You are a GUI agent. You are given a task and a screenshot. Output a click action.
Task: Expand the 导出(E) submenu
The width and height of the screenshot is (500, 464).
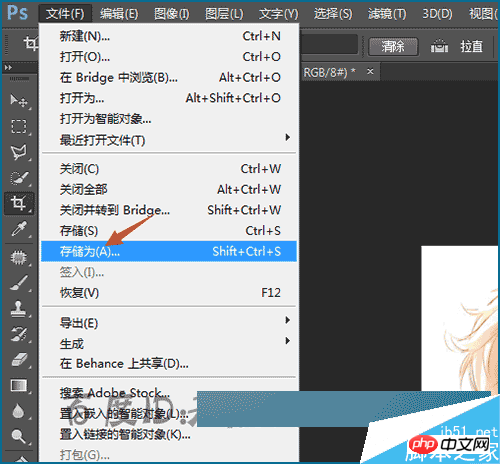coord(169,322)
